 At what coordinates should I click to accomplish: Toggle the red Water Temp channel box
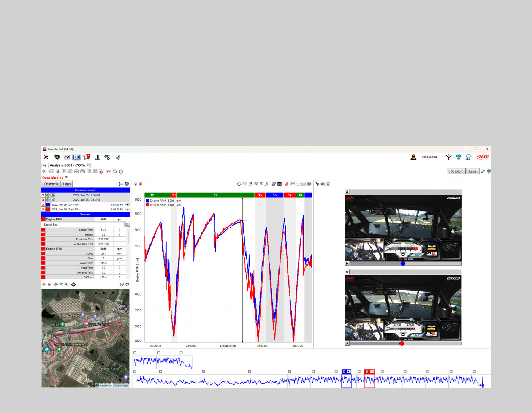[x=43, y=263]
